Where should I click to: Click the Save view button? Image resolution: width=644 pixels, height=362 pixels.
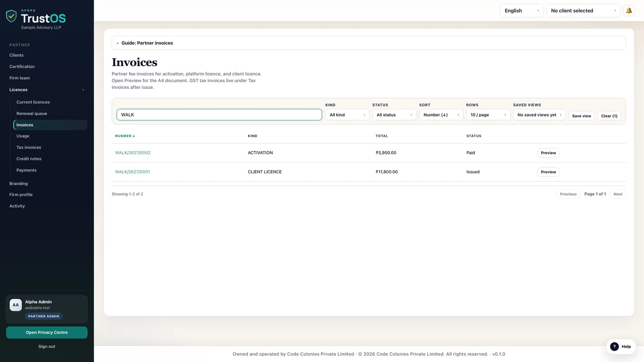tap(582, 116)
